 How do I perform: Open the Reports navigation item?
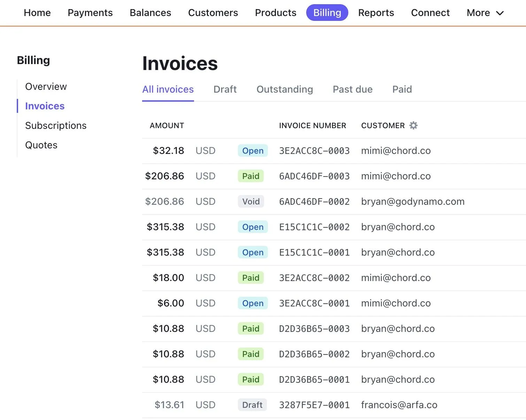click(376, 13)
